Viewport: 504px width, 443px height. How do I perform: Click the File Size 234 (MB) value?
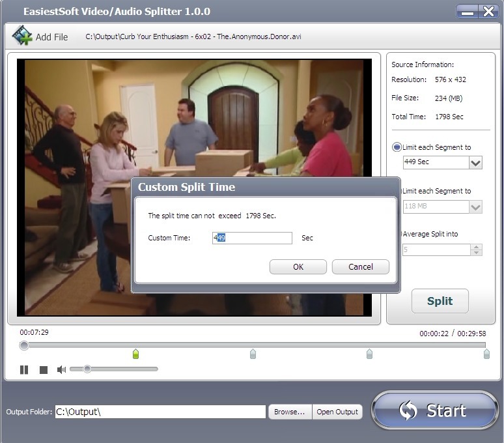coord(449,98)
